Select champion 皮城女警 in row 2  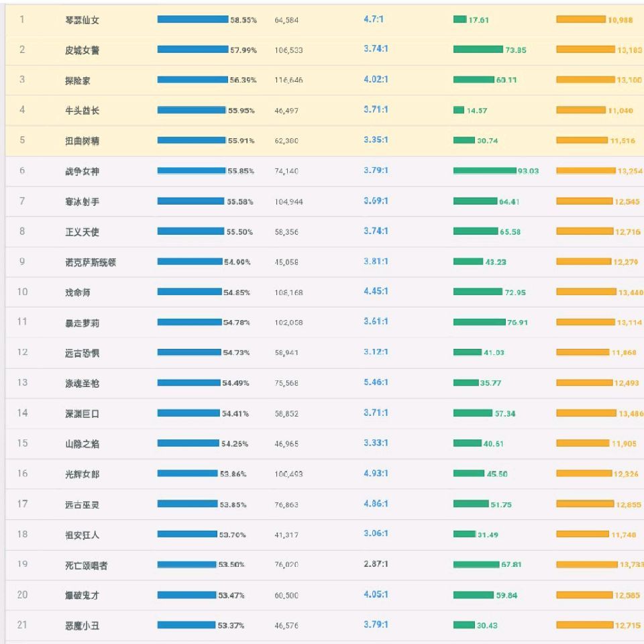[x=82, y=50]
